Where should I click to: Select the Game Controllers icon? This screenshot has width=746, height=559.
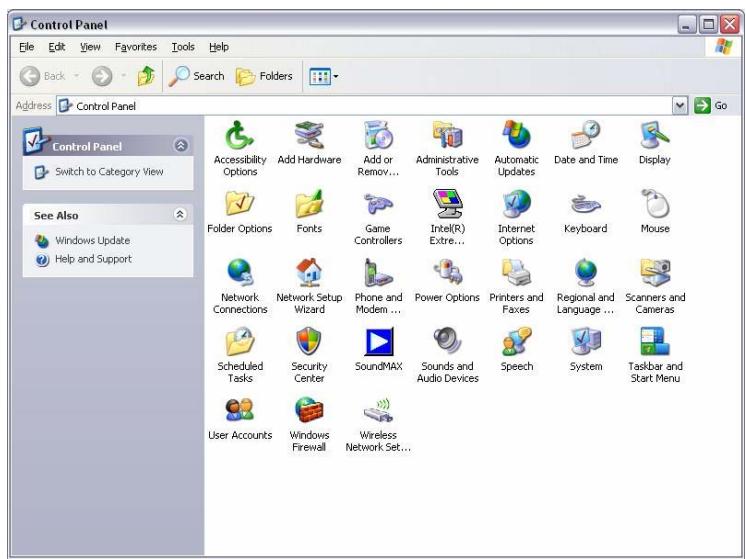point(378,217)
